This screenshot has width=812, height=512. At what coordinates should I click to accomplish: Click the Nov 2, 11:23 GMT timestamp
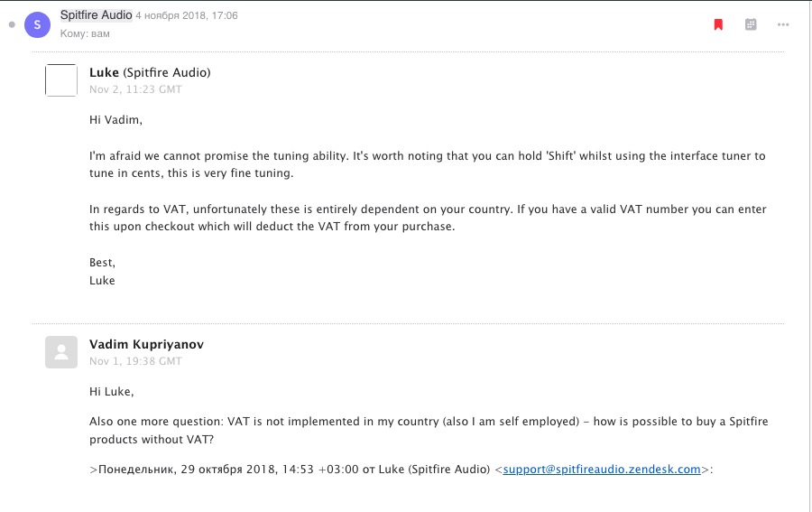click(x=135, y=89)
